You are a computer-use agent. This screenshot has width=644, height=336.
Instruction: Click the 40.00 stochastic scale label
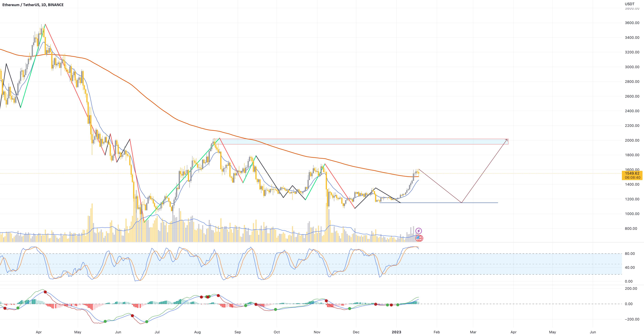point(630,267)
